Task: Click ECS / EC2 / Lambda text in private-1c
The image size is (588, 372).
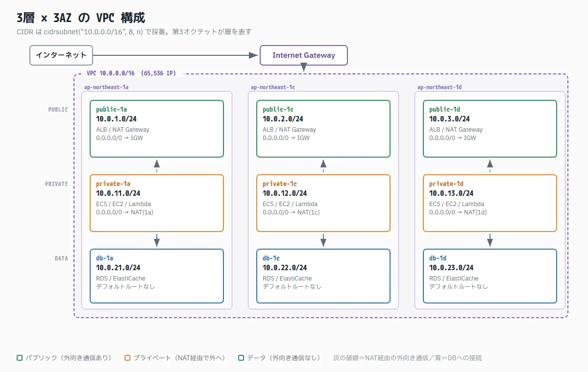Action: tap(290, 204)
